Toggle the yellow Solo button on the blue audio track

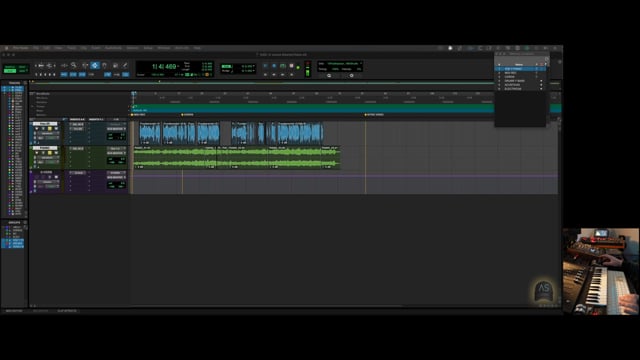click(50, 129)
